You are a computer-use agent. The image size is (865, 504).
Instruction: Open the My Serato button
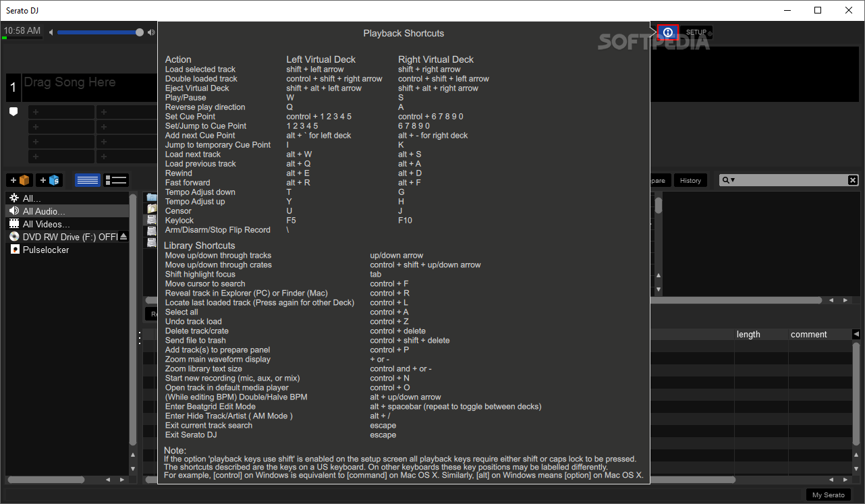click(x=828, y=495)
